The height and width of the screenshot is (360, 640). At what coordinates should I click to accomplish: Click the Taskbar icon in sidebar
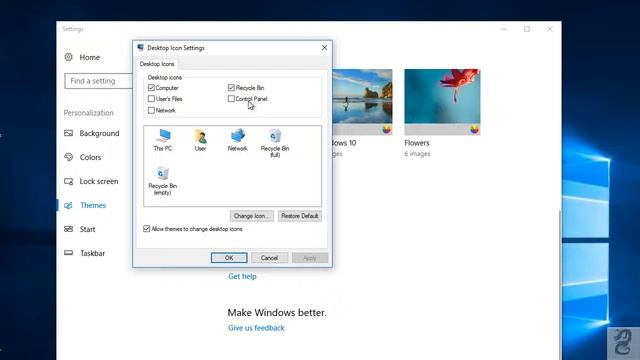(x=69, y=253)
